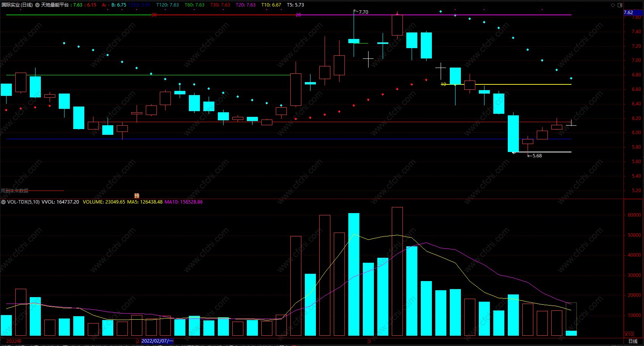Image resolution: width=644 pixels, height=346 pixels.
Task: Click the VOLUME: 23049.65 readout
Action: coord(104,202)
